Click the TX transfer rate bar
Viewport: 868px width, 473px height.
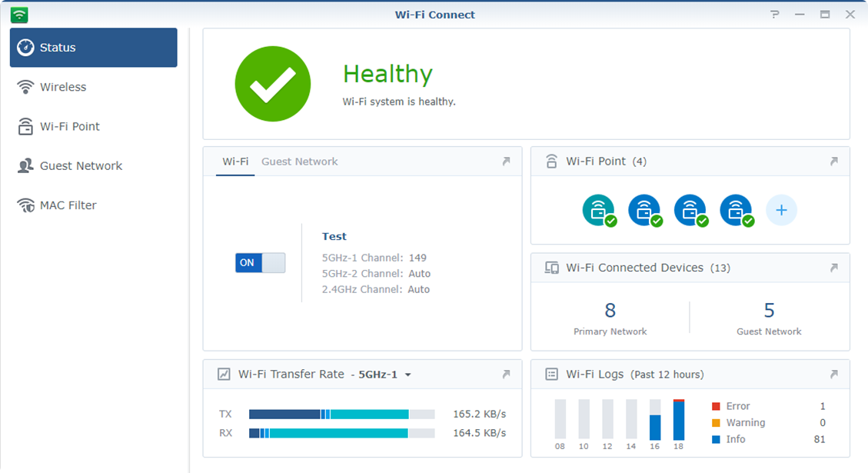click(x=341, y=414)
